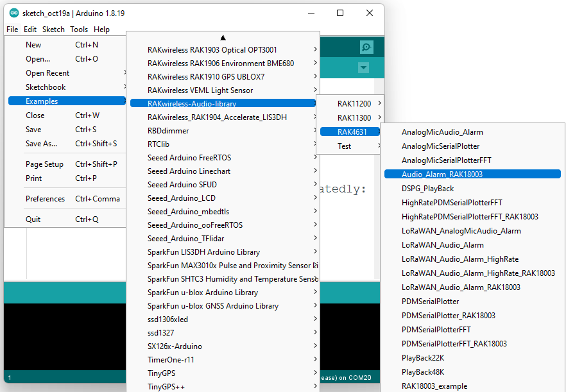The width and height of the screenshot is (575, 392).
Task: Expand the TinyGPS examples submenu
Action: (161, 373)
